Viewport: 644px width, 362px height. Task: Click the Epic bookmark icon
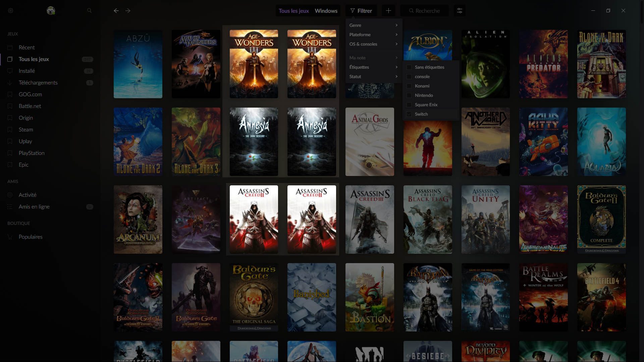click(x=10, y=165)
